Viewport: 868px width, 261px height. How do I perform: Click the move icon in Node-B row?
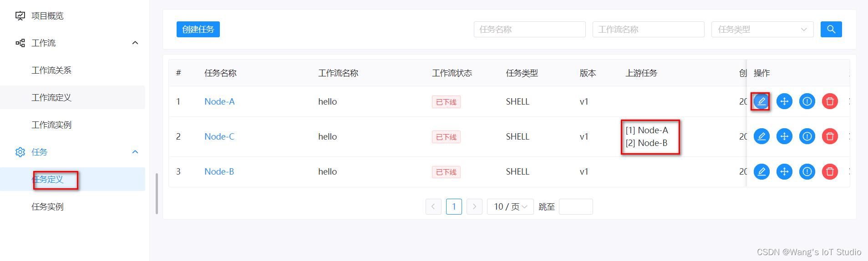pyautogui.click(x=784, y=172)
